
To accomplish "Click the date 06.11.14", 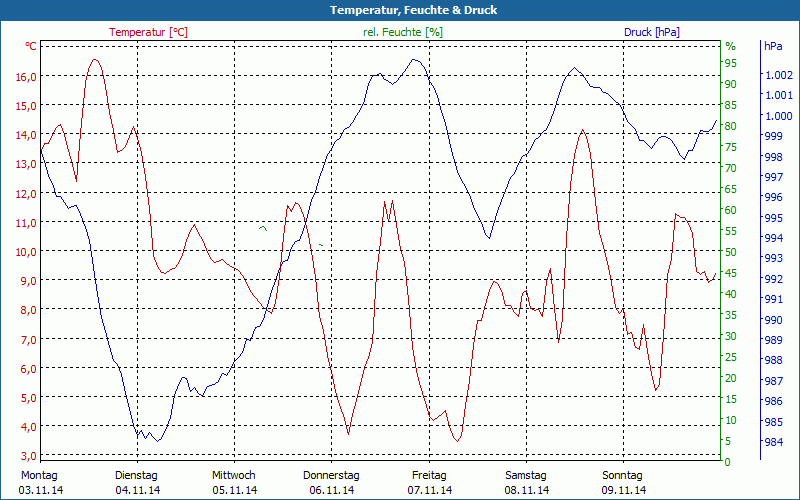I will pyautogui.click(x=332, y=491).
